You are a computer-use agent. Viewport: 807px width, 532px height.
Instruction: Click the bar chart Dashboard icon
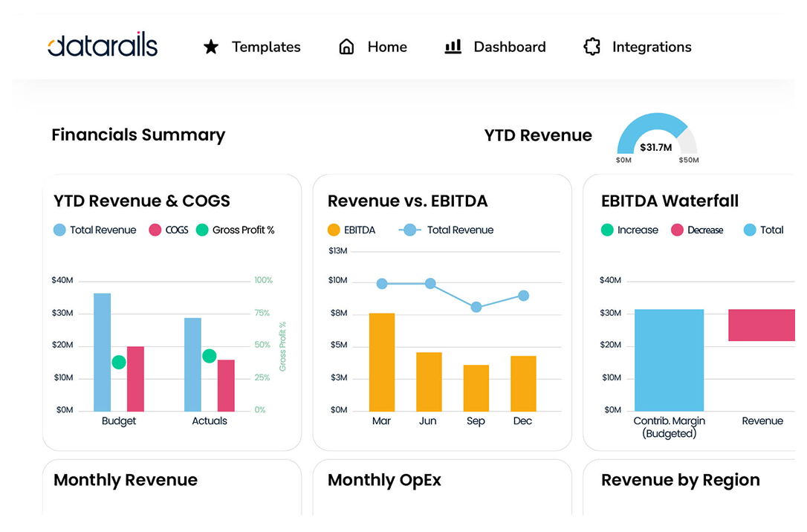click(x=453, y=47)
